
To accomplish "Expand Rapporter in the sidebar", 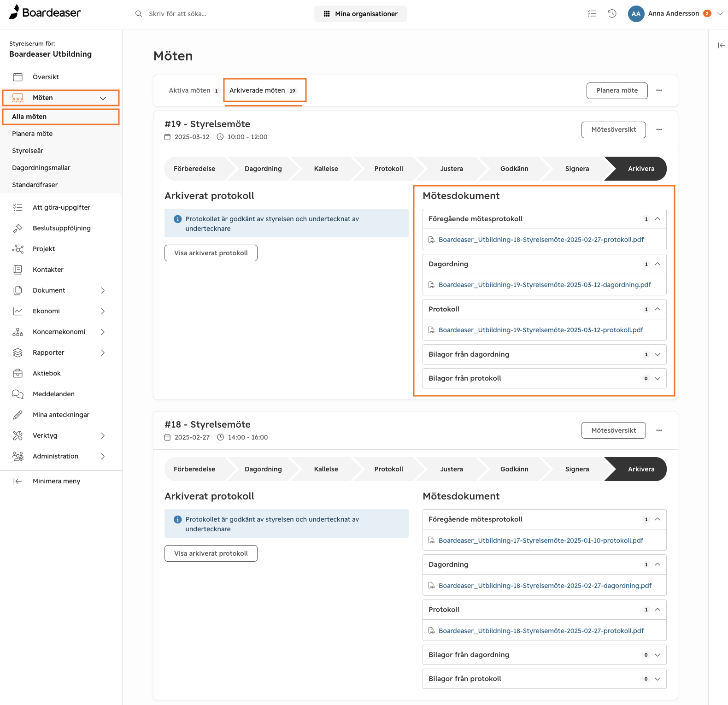I will (x=103, y=352).
